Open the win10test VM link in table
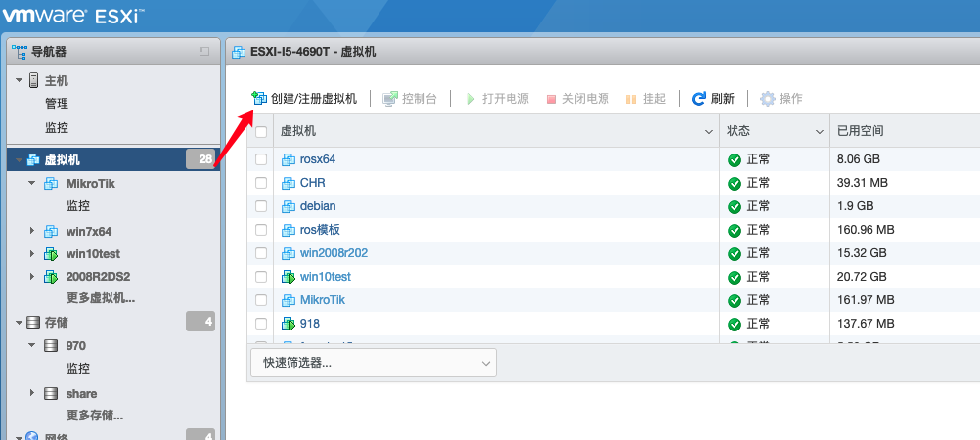 (326, 277)
